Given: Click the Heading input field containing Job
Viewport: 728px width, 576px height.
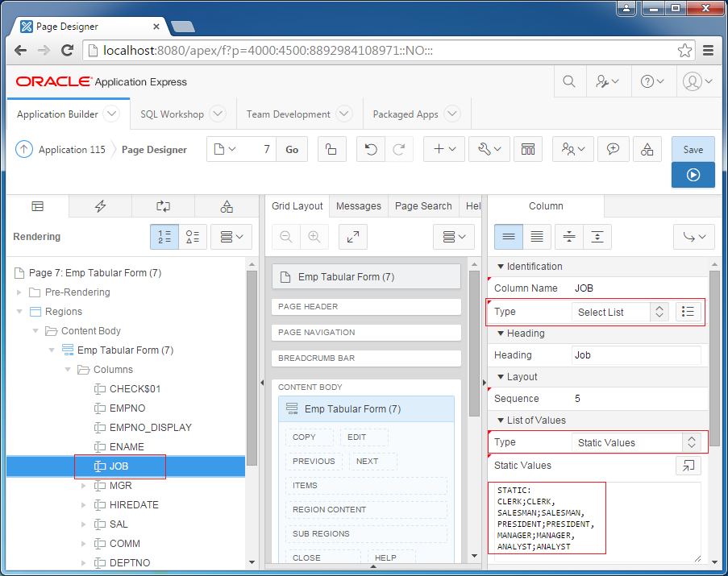Looking at the screenshot, I should pyautogui.click(x=636, y=355).
